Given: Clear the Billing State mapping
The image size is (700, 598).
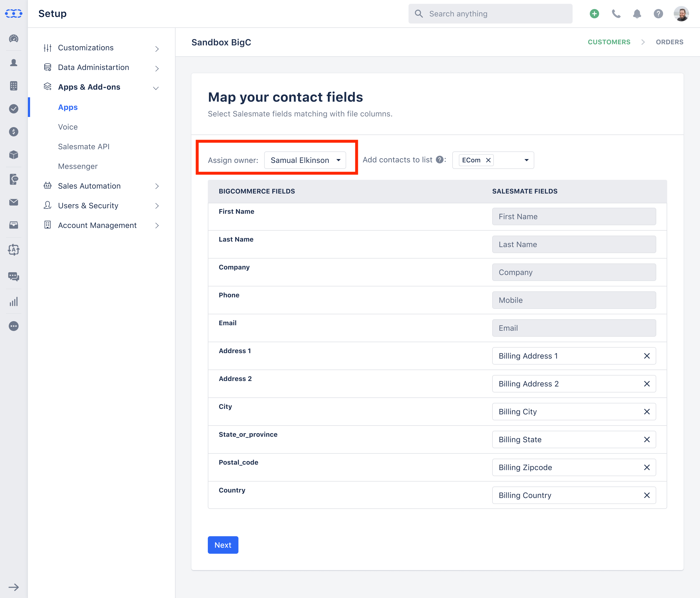Looking at the screenshot, I should (647, 440).
